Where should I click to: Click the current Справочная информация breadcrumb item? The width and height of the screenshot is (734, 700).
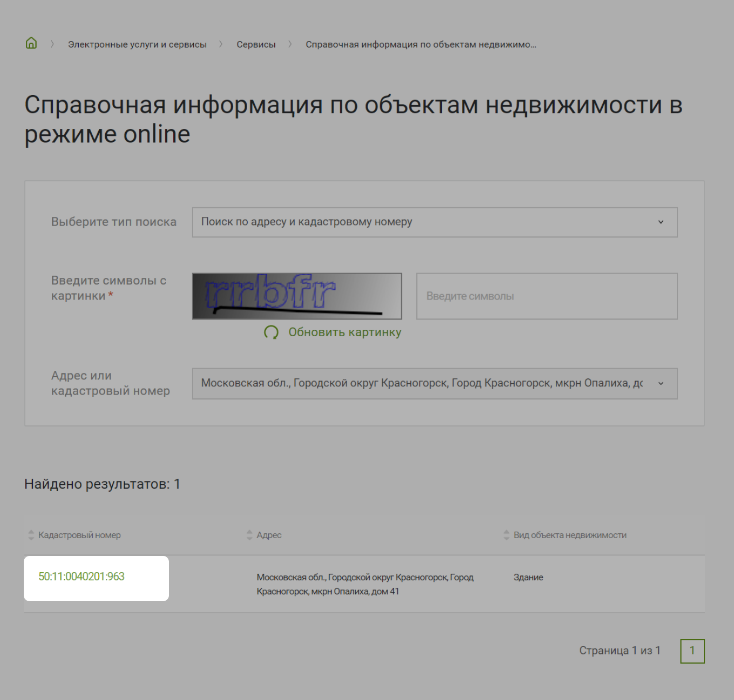420,44
